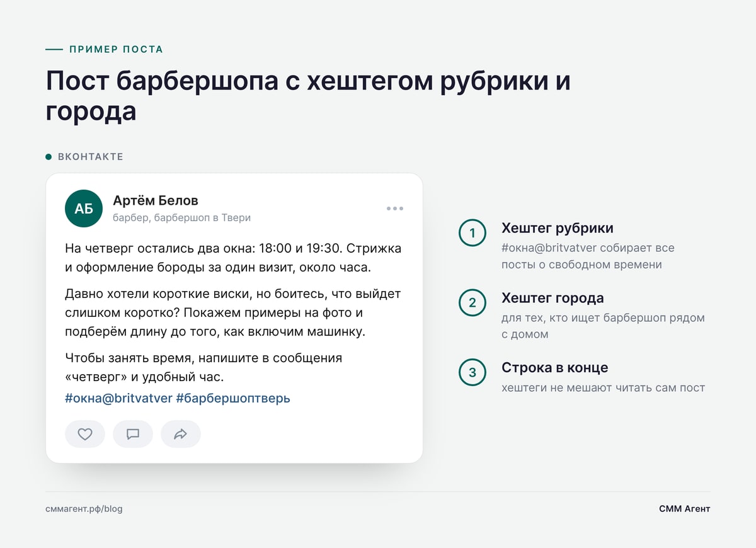Screen dimensions: 756x548
Task: Click description собирает все посты о свободном времени
Action: [588, 256]
